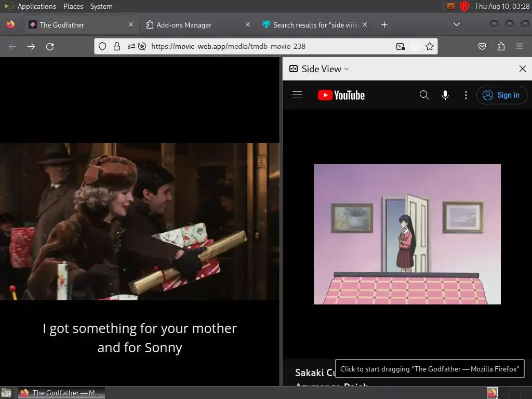Switch to the Search results tab

(314, 25)
